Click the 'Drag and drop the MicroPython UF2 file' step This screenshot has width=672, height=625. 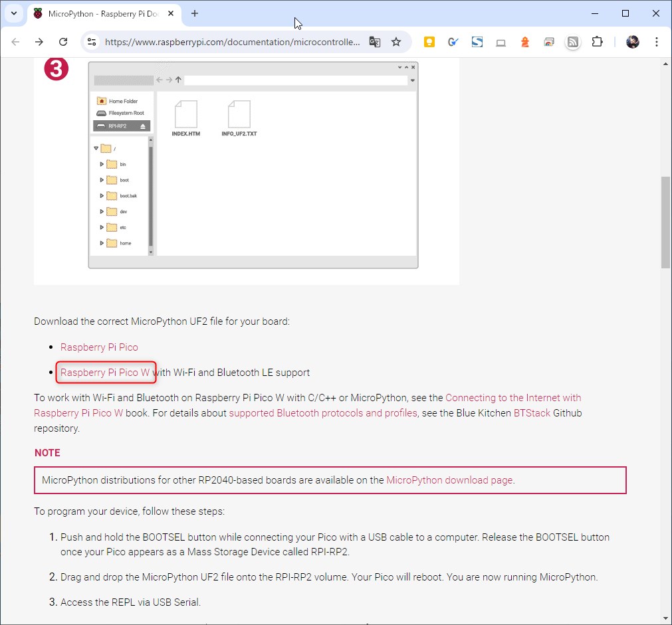(x=329, y=577)
